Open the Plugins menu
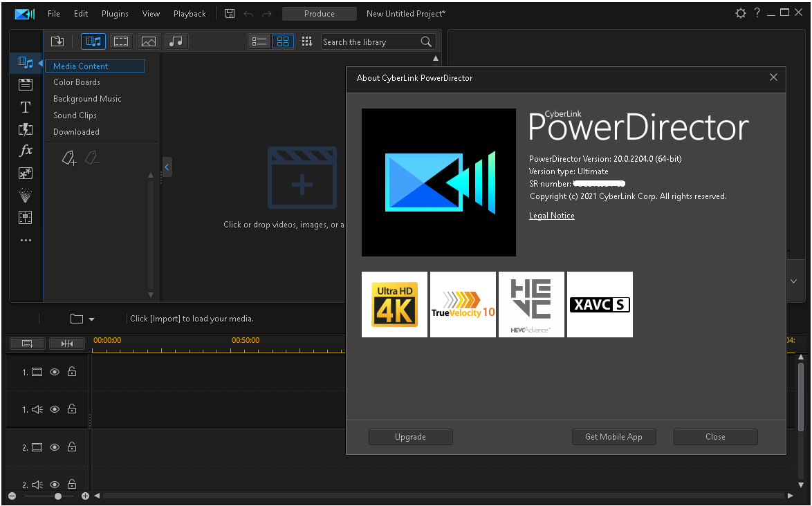The height and width of the screenshot is (506, 812). point(115,14)
